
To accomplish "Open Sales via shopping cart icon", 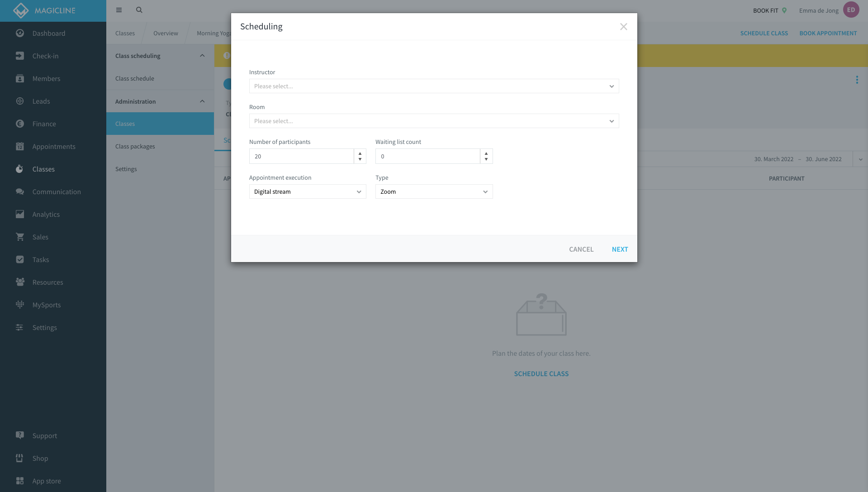I will pyautogui.click(x=20, y=237).
